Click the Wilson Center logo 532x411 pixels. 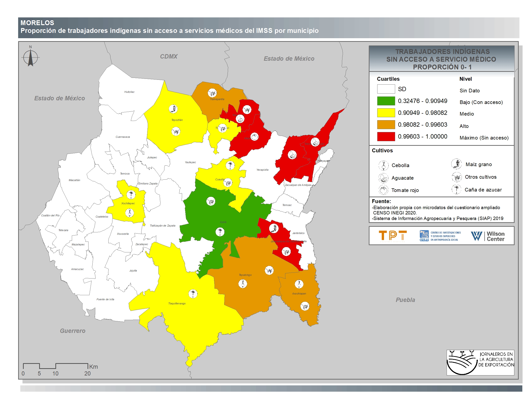pyautogui.click(x=488, y=236)
